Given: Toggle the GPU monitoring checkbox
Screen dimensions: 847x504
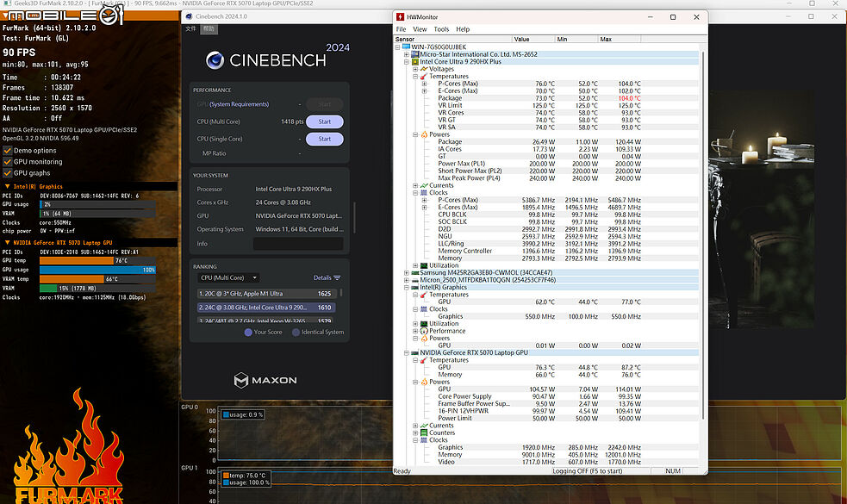Looking at the screenshot, I should (8, 161).
